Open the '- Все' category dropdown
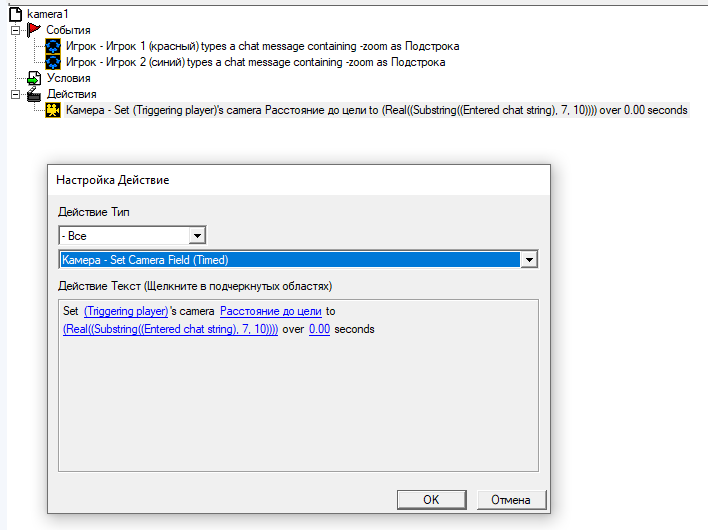The image size is (708, 530). pos(197,236)
